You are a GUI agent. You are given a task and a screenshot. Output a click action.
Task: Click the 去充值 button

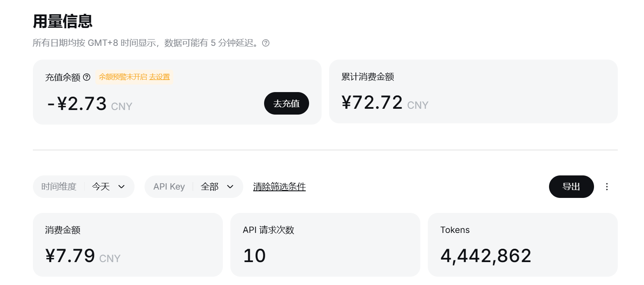tap(287, 103)
